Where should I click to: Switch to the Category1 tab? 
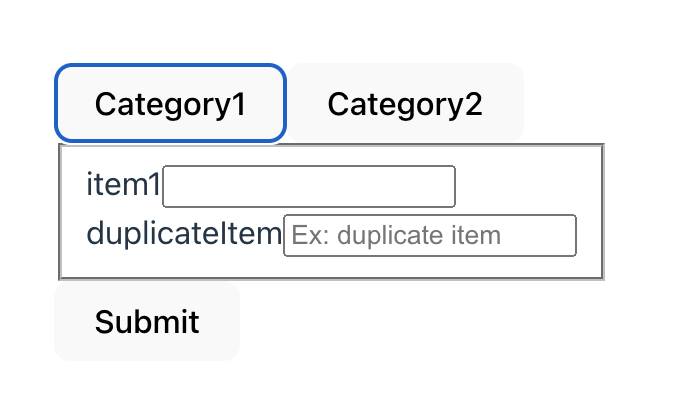click(x=170, y=103)
